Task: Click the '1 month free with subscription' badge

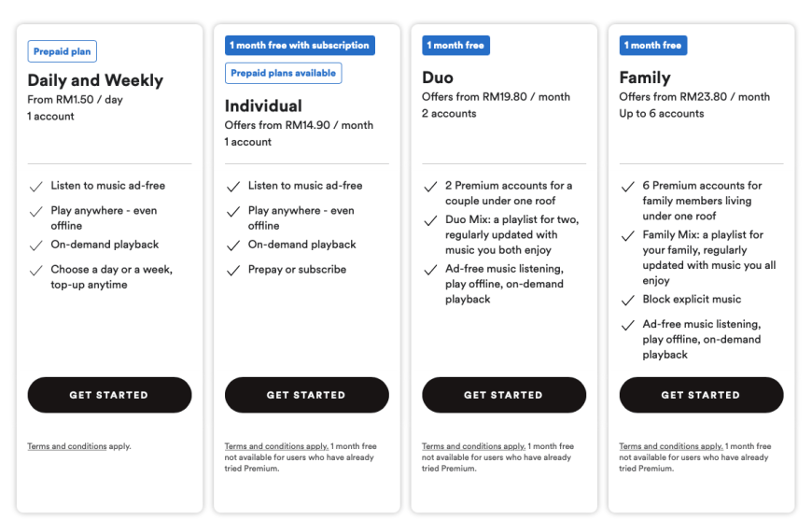Action: click(300, 45)
